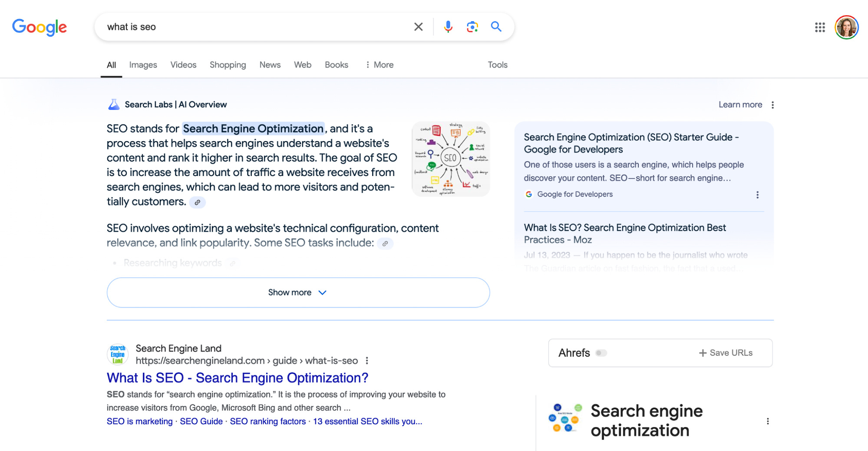This screenshot has width=868, height=451.
Task: Open three-dot menu of Search engine optimization panel
Action: (x=768, y=421)
